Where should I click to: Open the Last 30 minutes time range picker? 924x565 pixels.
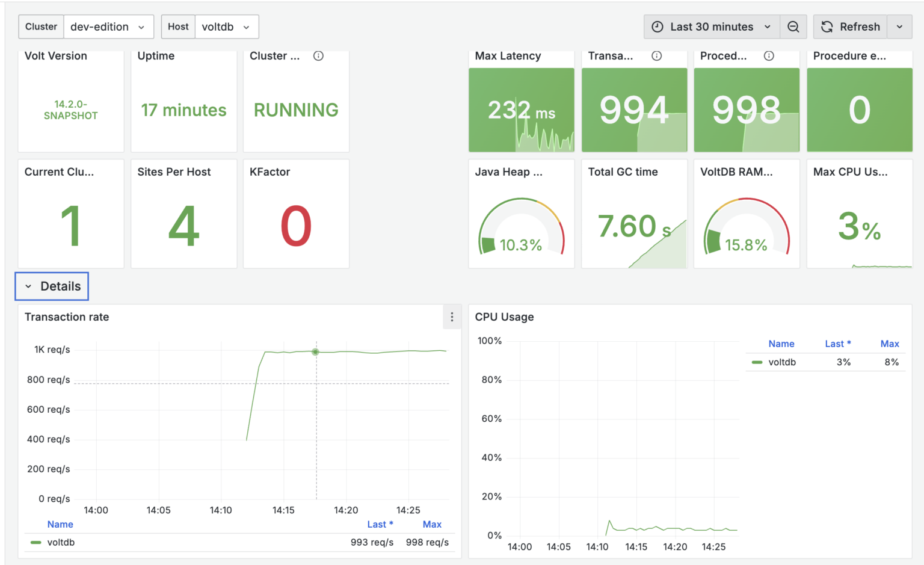pos(711,26)
